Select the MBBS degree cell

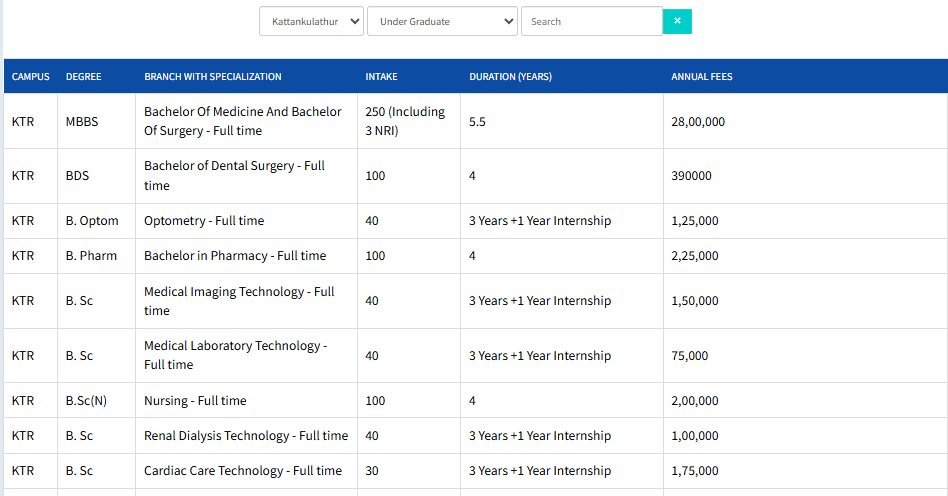pos(82,122)
